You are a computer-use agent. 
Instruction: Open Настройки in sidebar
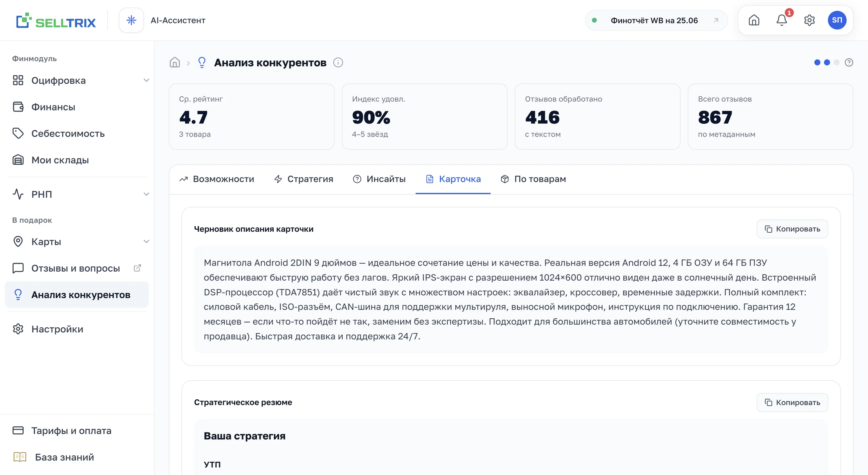77,329
